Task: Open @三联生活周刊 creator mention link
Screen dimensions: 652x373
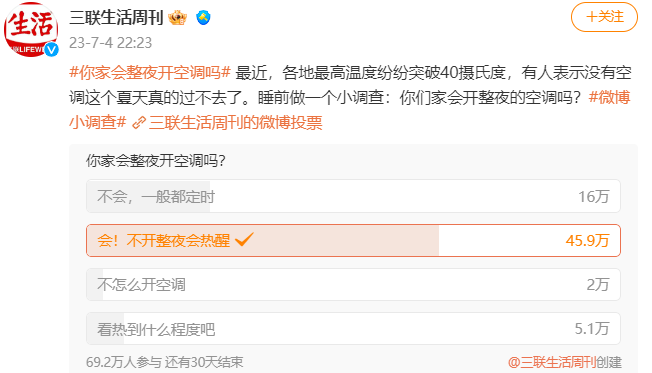Action: [552, 362]
